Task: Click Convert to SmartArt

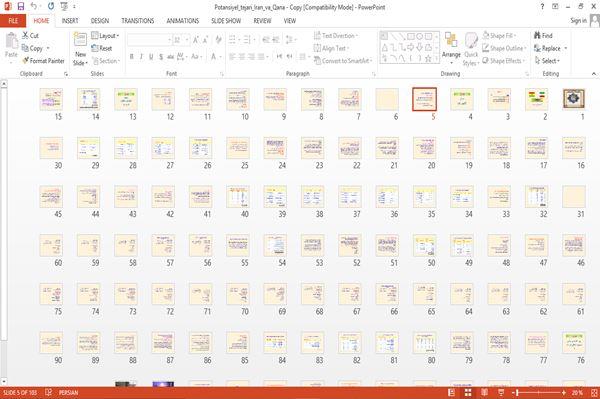Action: (x=343, y=61)
